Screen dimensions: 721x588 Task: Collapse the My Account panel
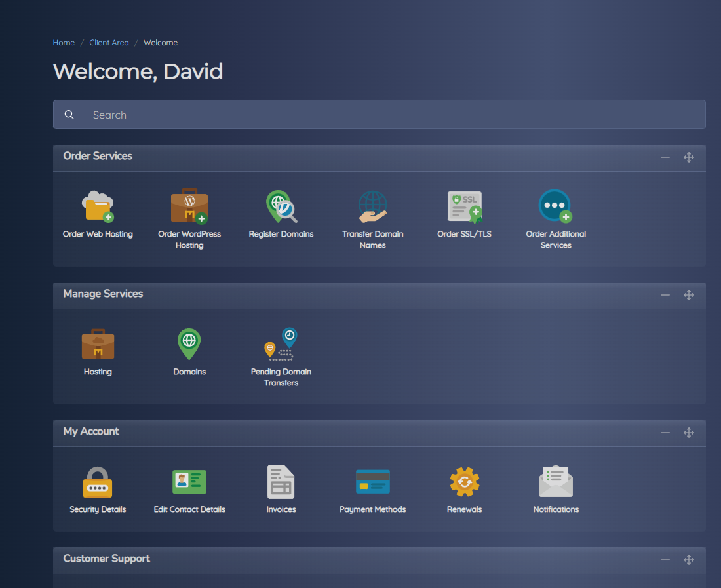[x=665, y=433]
